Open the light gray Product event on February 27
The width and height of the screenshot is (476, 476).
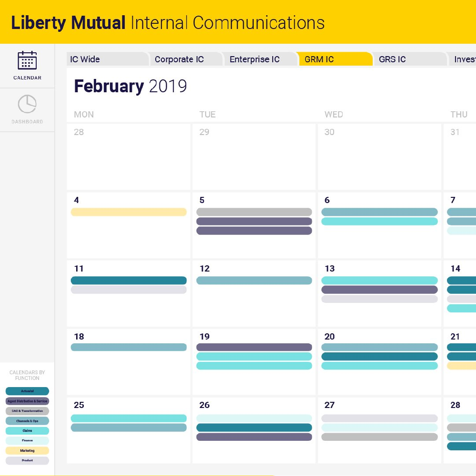(379, 418)
